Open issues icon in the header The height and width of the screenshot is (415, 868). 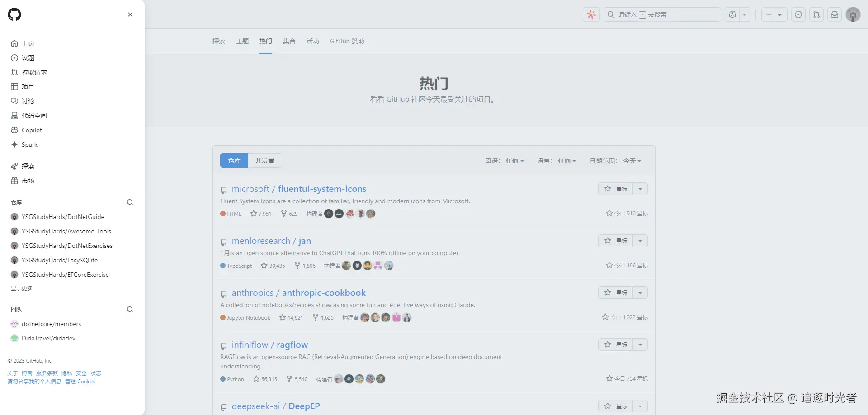pyautogui.click(x=798, y=14)
